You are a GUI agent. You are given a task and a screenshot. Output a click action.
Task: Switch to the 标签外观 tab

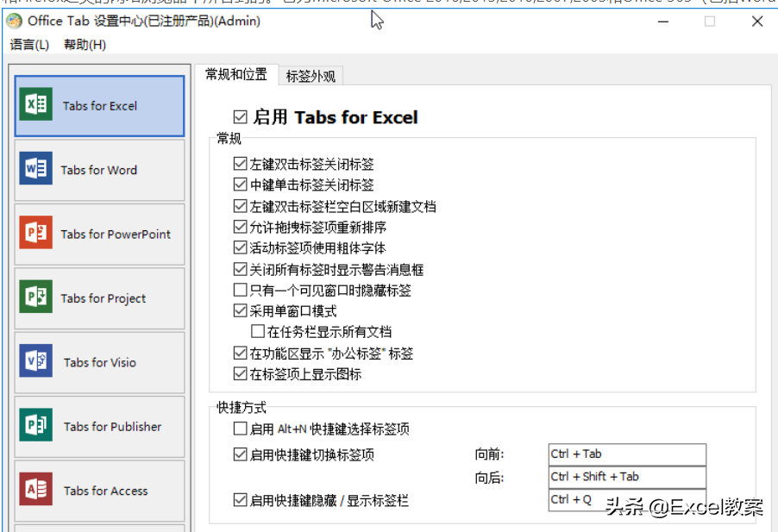coord(311,77)
